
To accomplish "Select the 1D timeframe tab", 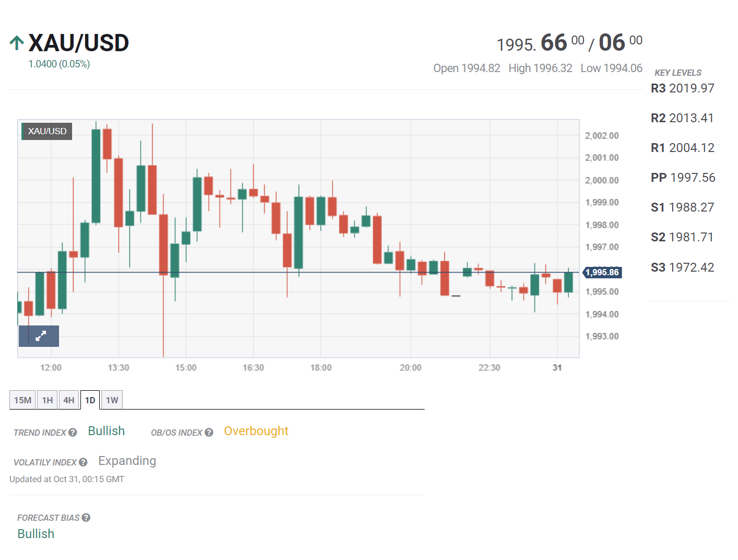I will point(90,400).
